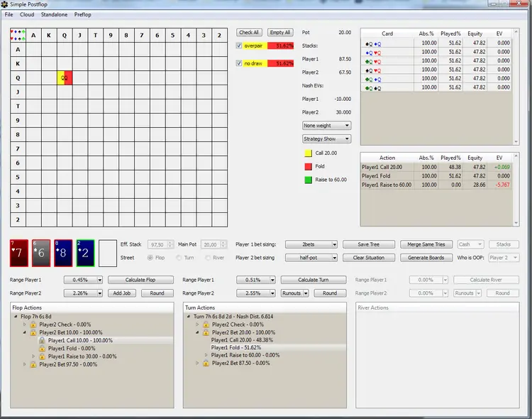This screenshot has height=419, width=532.
Task: Click the Eff. Stack 97,50 input field
Action: click(160, 244)
